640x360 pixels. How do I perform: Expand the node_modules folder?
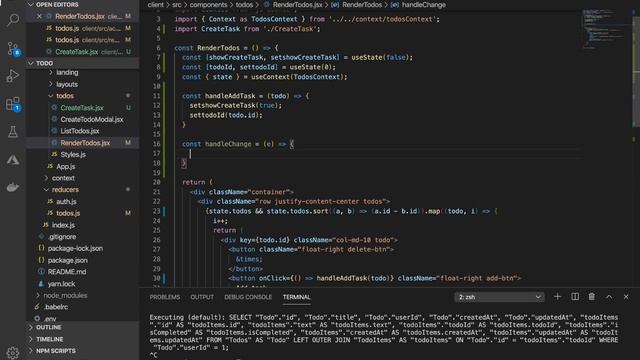pyautogui.click(x=65, y=296)
